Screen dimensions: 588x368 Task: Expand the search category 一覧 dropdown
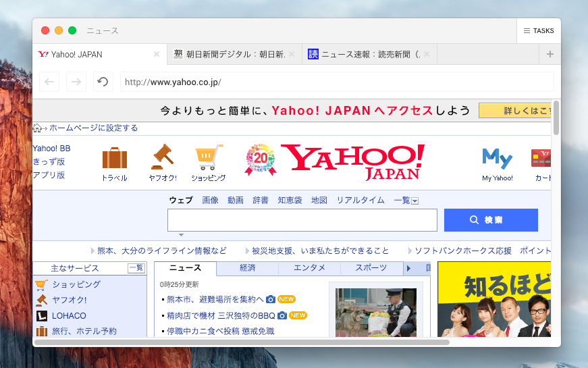(415, 201)
